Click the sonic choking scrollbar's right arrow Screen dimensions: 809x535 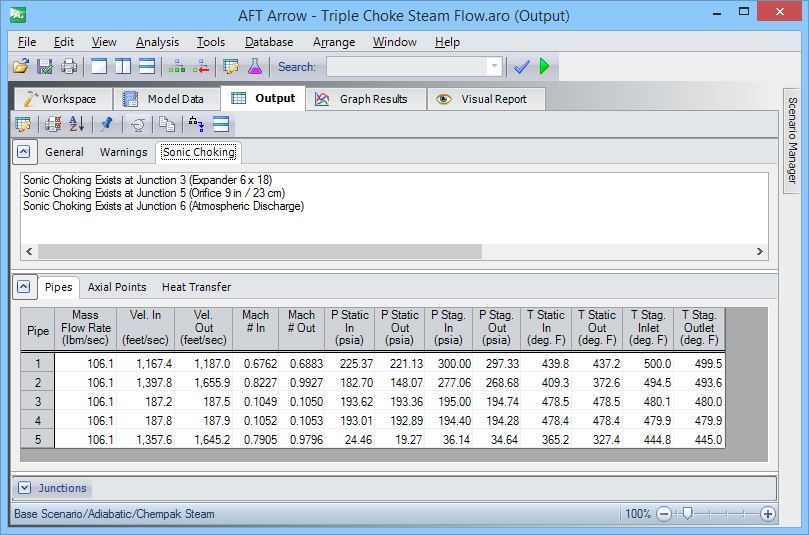click(x=759, y=251)
